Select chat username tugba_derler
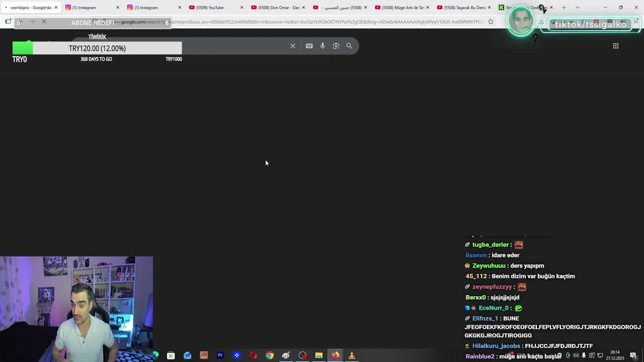 (491, 245)
